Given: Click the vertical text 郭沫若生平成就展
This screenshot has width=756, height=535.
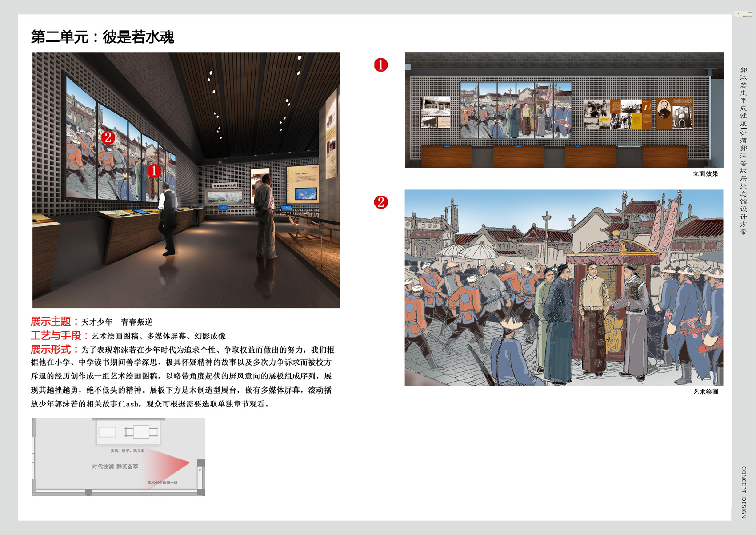Looking at the screenshot, I should point(744,97).
